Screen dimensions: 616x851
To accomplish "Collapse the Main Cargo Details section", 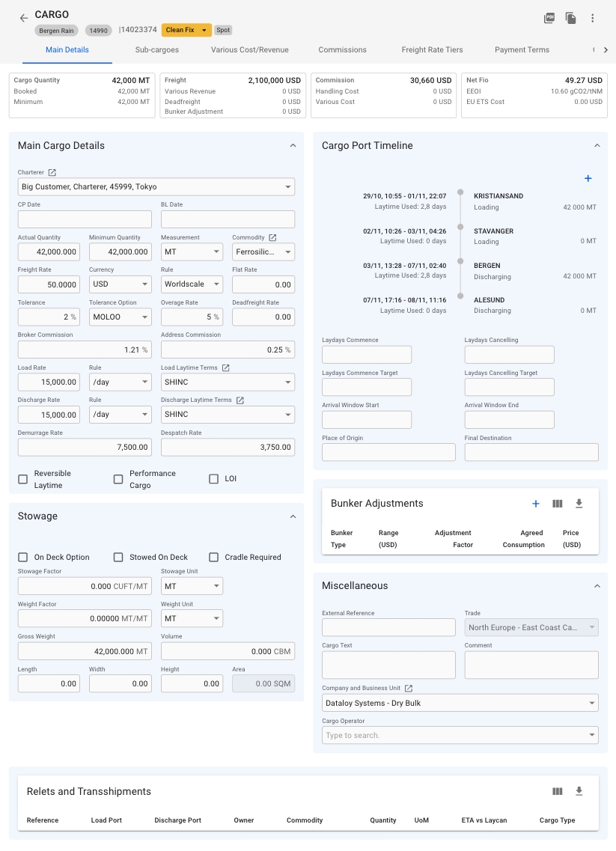I will (293, 146).
